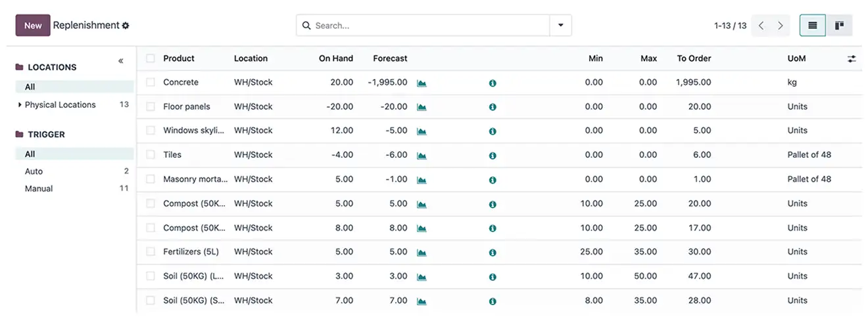Switch to kanban view
This screenshot has width=868, height=319.
[x=839, y=26]
